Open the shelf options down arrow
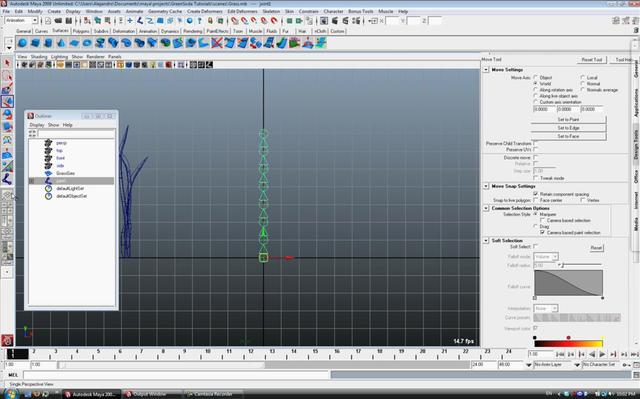The width and height of the screenshot is (640, 399). (x=9, y=48)
